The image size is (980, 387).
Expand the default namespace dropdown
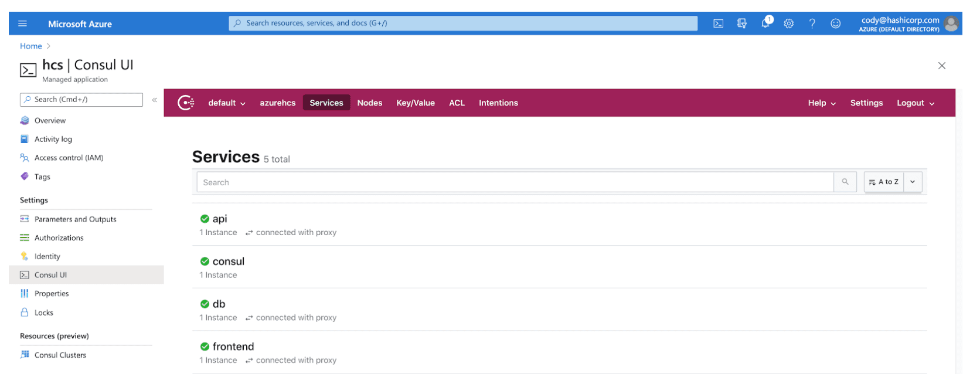pyautogui.click(x=227, y=103)
